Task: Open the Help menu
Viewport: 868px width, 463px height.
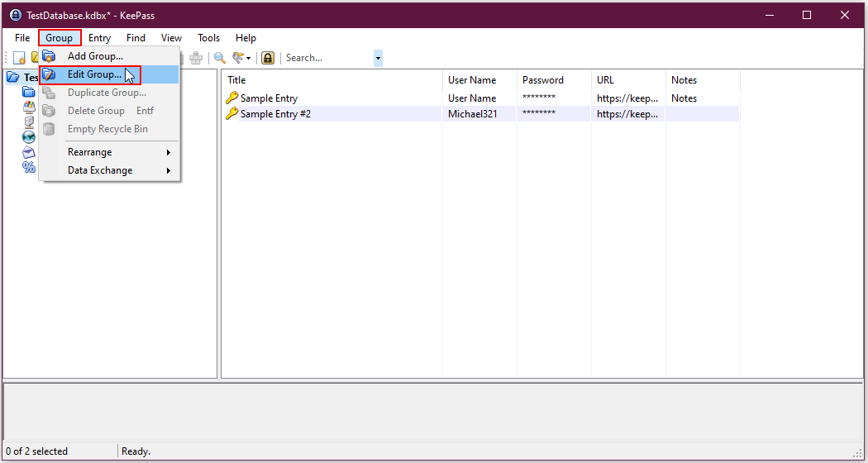Action: [x=246, y=38]
